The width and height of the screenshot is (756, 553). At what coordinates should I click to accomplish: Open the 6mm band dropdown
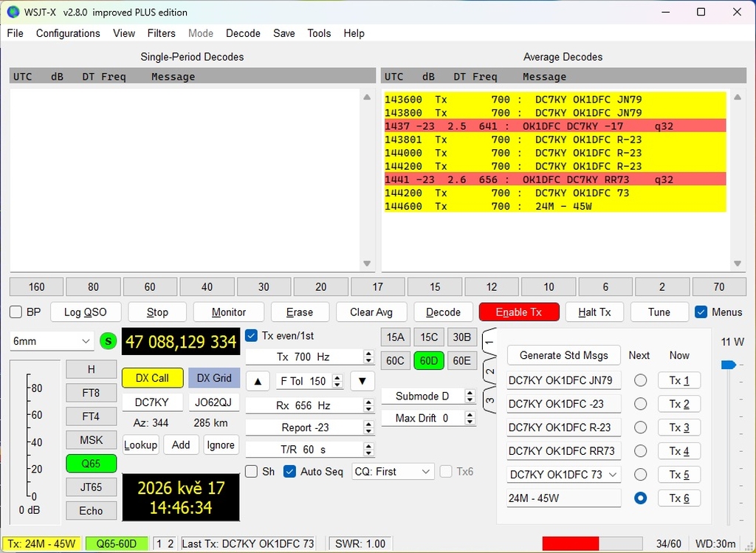(52, 341)
